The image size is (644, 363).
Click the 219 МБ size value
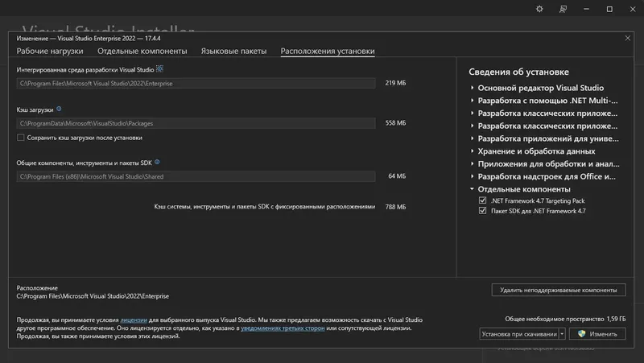tap(395, 83)
